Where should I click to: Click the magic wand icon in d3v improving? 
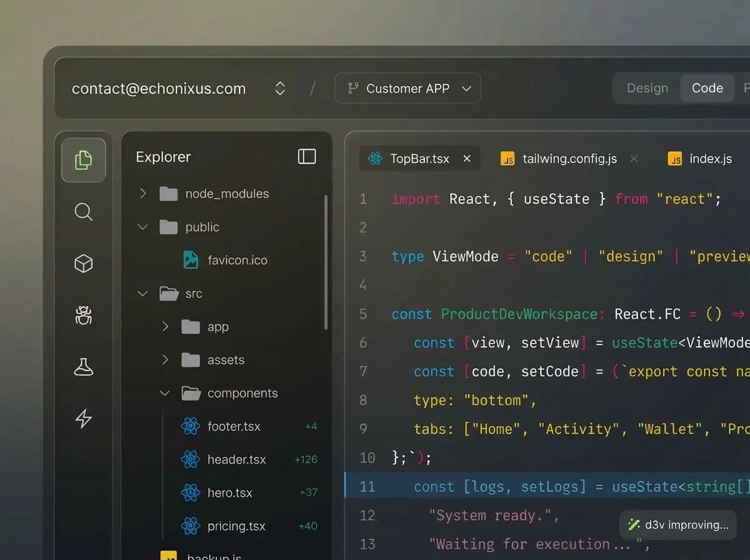pyautogui.click(x=634, y=525)
